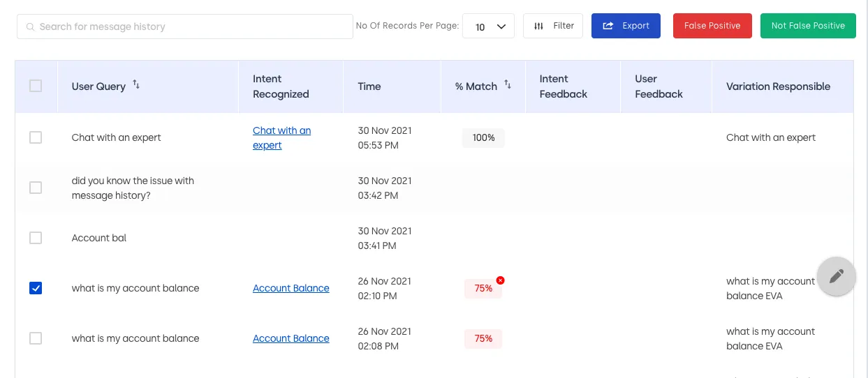
Task: Check the 'Account bal' row checkbox
Action: pos(36,238)
